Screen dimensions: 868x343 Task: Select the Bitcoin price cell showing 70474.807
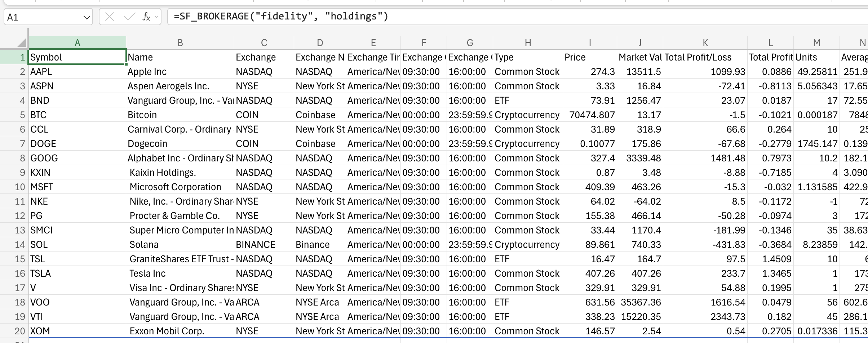click(x=590, y=115)
